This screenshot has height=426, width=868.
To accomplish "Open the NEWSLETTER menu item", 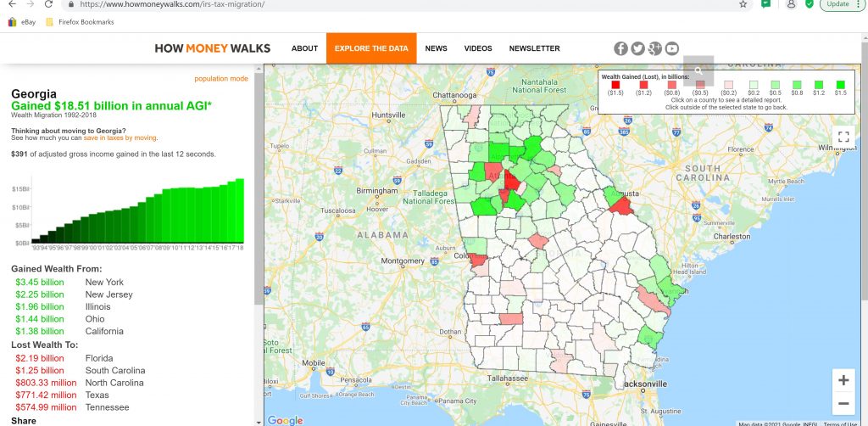I will coord(534,48).
